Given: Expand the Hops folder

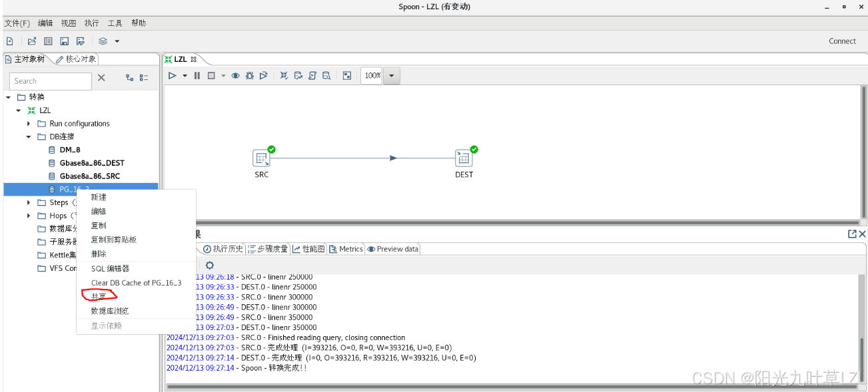Looking at the screenshot, I should 29,216.
